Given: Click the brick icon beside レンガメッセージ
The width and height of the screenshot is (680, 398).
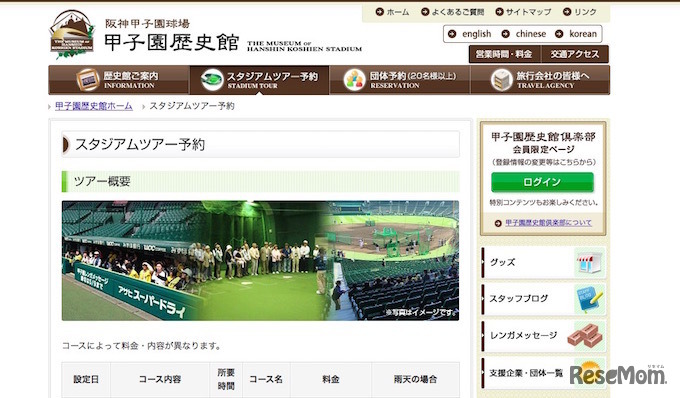Looking at the screenshot, I should point(585,336).
